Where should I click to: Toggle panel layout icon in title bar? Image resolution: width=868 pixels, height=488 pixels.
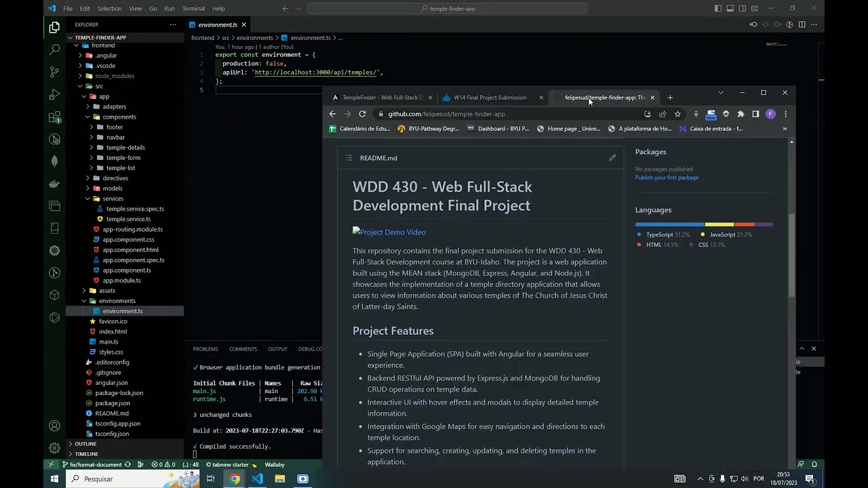[730, 8]
